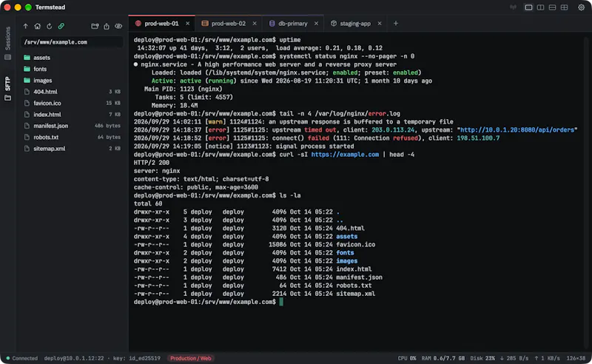Click CPU 0% in status bar
This screenshot has width=592, height=364.
coord(407,358)
